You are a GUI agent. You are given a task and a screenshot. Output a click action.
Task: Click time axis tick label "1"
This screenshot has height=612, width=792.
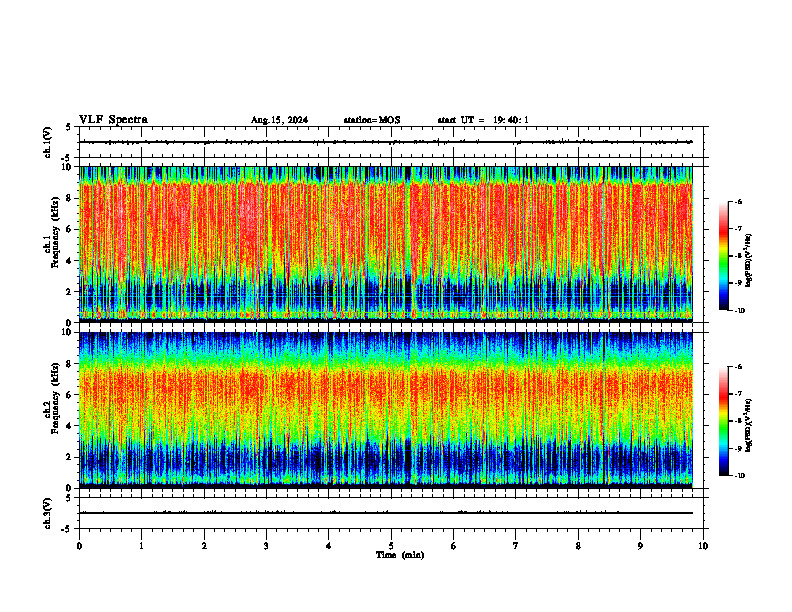click(141, 546)
